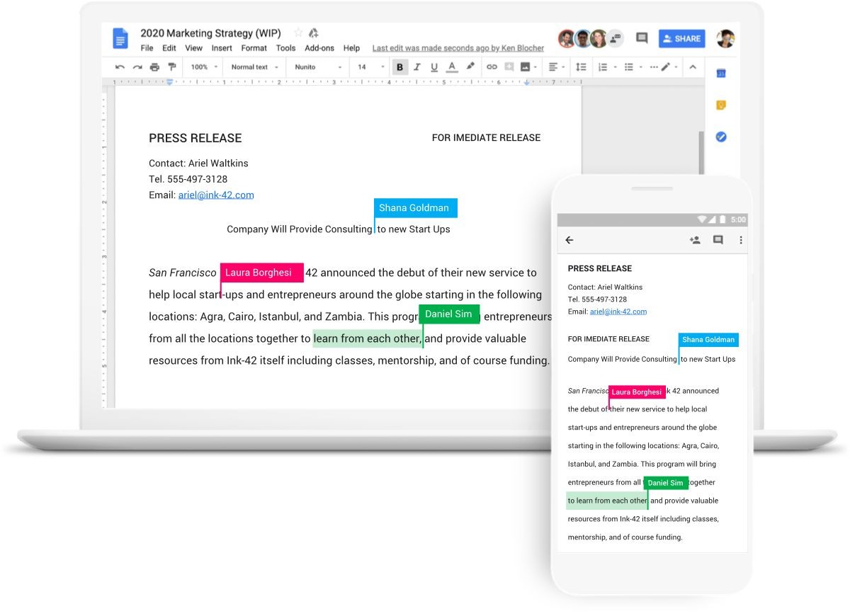The image size is (850, 616).
Task: Insert a link using link icon
Action: 492,67
